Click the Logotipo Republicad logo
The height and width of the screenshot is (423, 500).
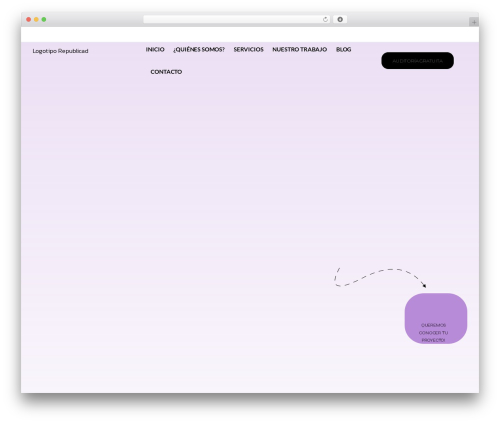point(60,51)
